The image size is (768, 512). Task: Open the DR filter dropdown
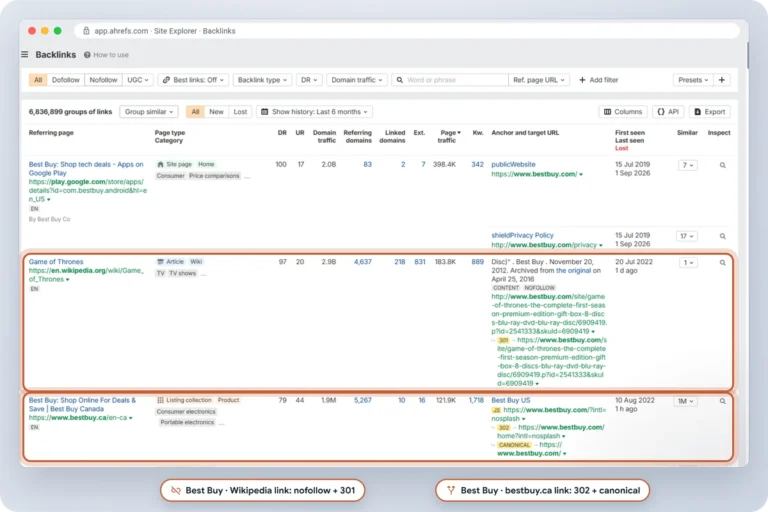pos(309,80)
